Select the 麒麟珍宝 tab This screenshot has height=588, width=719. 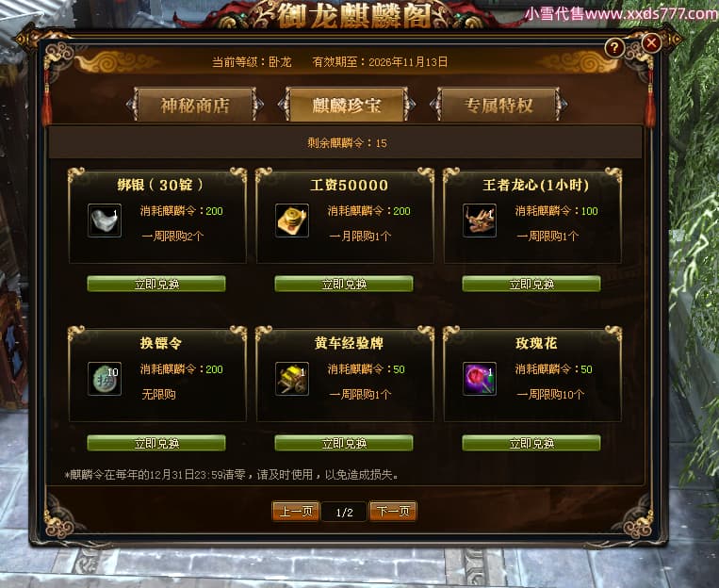pyautogui.click(x=347, y=105)
